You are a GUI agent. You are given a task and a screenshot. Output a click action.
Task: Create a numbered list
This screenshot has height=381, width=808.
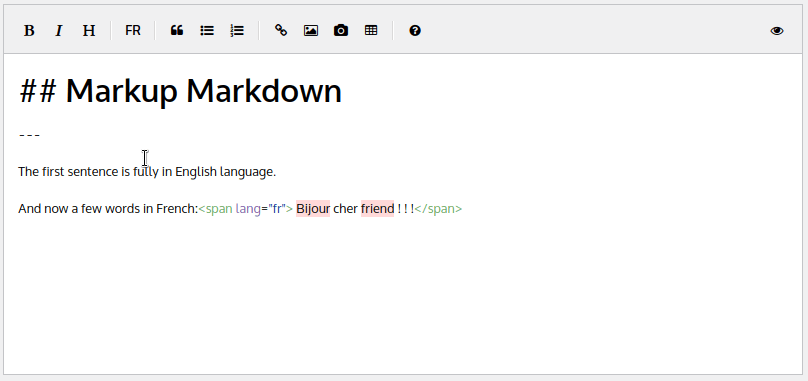[x=237, y=31]
